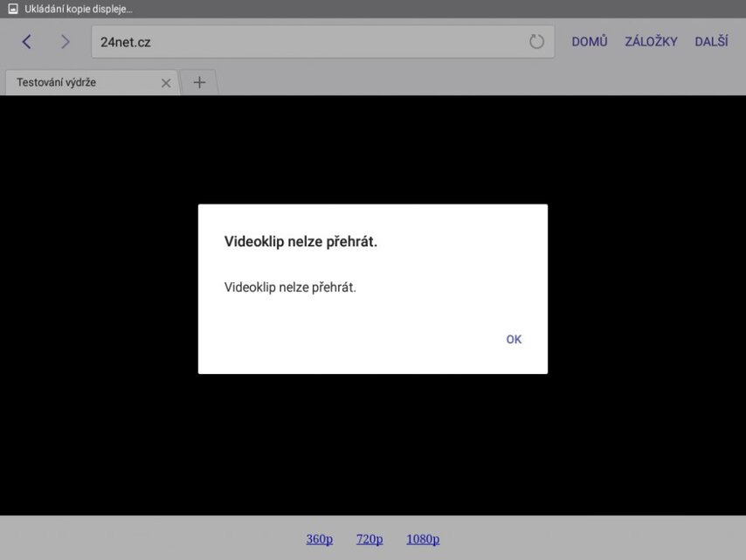The height and width of the screenshot is (560, 746).
Task: Select the 720p video quality link
Action: (x=370, y=539)
